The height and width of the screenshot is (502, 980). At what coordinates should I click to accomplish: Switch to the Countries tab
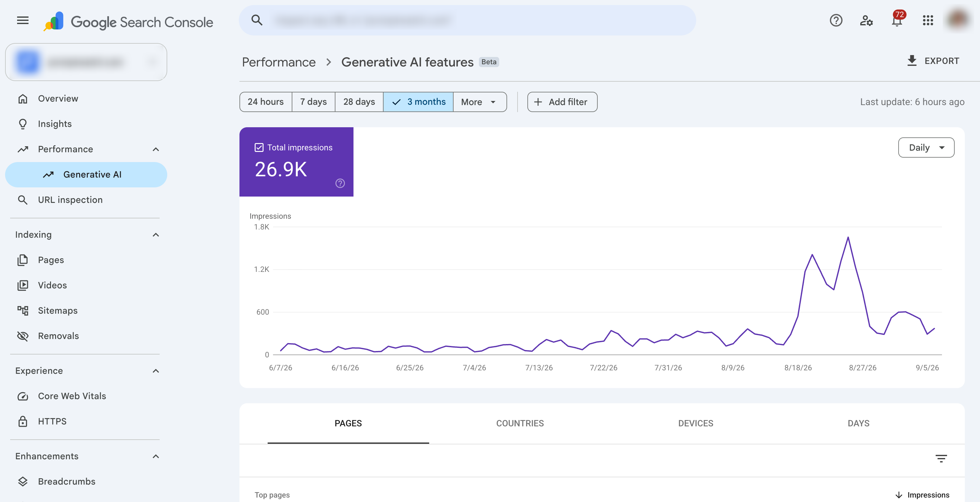coord(520,423)
